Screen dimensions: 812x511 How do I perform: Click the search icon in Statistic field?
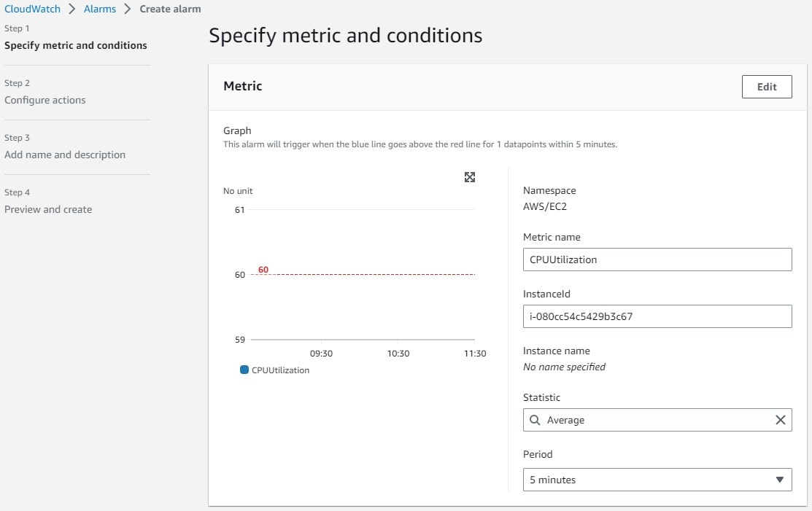pos(535,420)
